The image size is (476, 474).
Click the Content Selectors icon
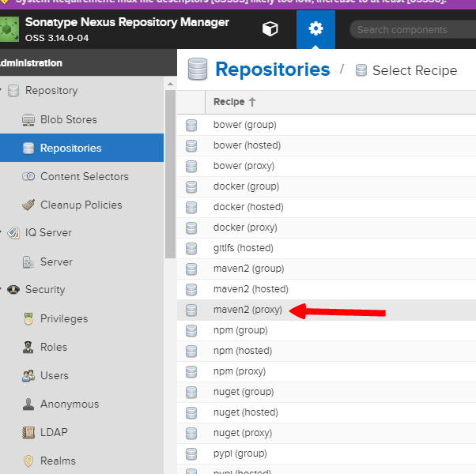(28, 176)
